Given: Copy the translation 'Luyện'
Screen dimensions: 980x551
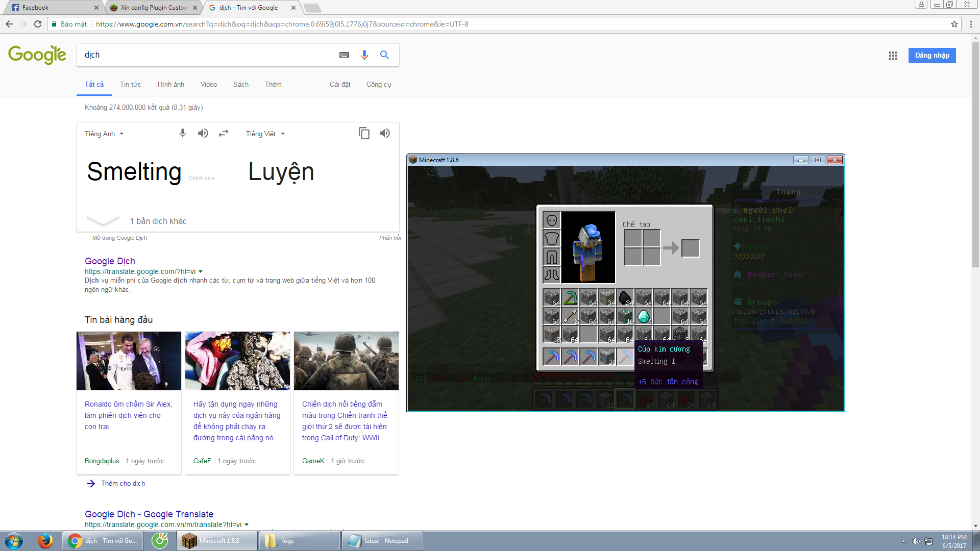Looking at the screenshot, I should pyautogui.click(x=364, y=133).
